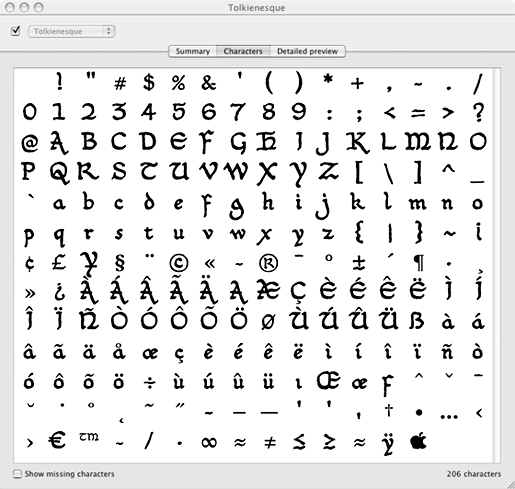Viewport: 515px width, 489px height.
Task: Select the German sharp s glyph
Action: pyautogui.click(x=417, y=320)
